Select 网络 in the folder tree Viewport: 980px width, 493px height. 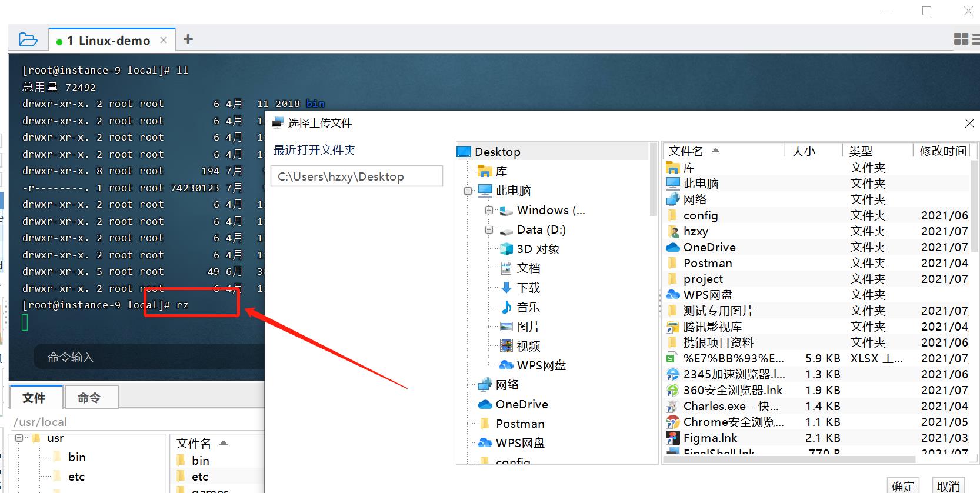pos(506,385)
